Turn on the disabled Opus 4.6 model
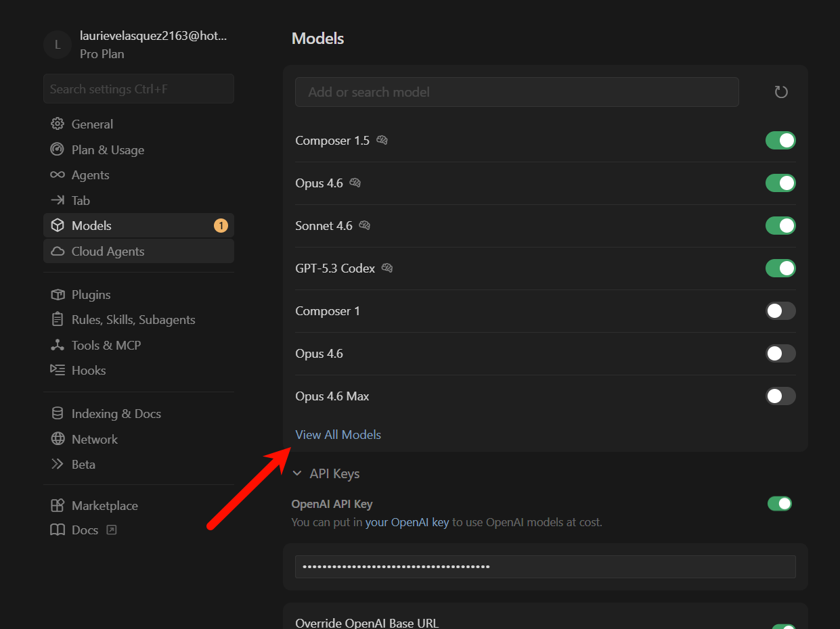Image resolution: width=840 pixels, height=629 pixels. pos(780,354)
